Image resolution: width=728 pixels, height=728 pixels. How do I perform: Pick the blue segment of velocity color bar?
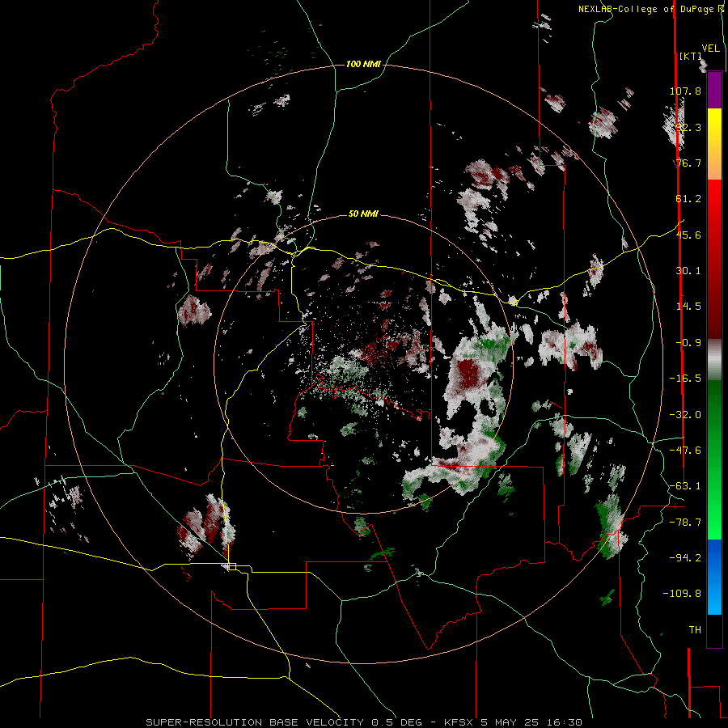pos(714,577)
